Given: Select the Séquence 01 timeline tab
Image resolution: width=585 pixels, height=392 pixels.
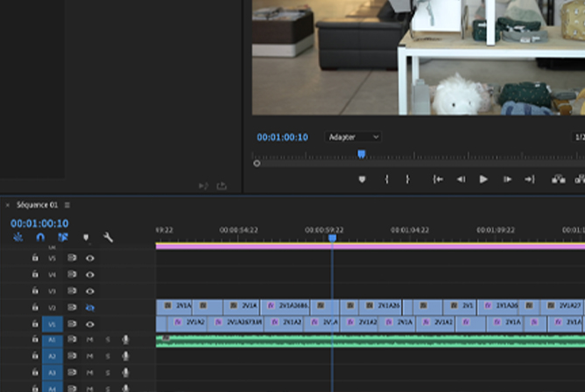Looking at the screenshot, I should 35,205.
